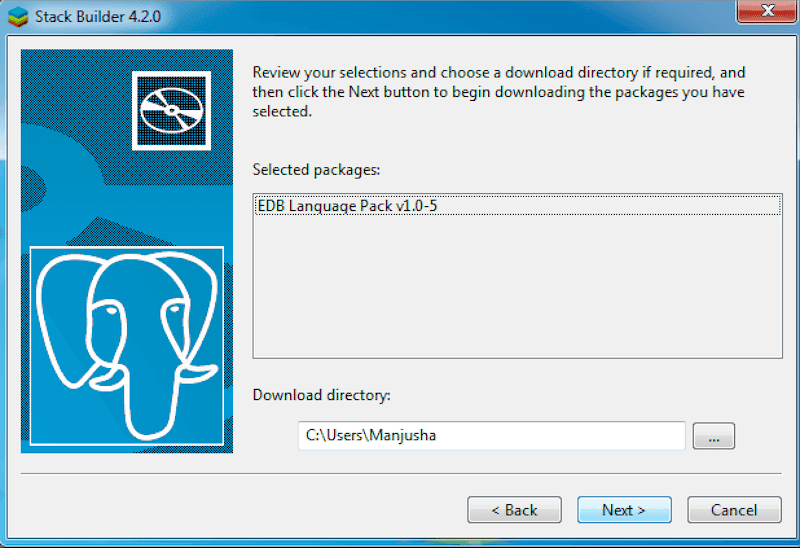Go back with the Back button

[x=514, y=510]
